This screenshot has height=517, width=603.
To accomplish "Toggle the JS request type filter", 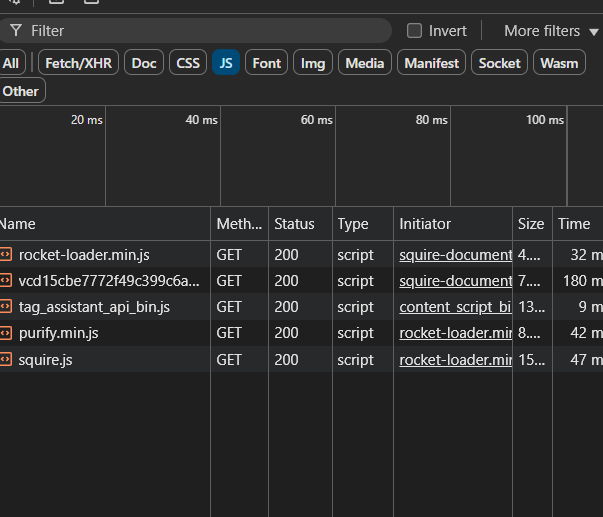I will 226,63.
